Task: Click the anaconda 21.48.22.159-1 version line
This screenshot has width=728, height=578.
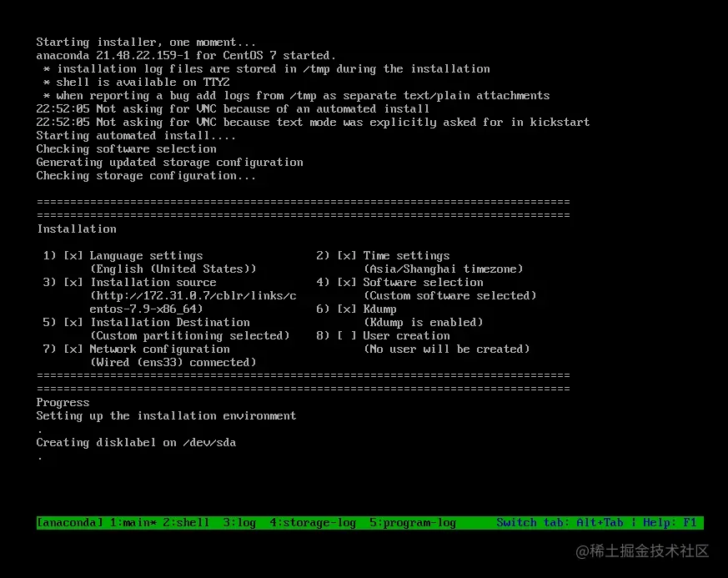Action: pos(186,55)
